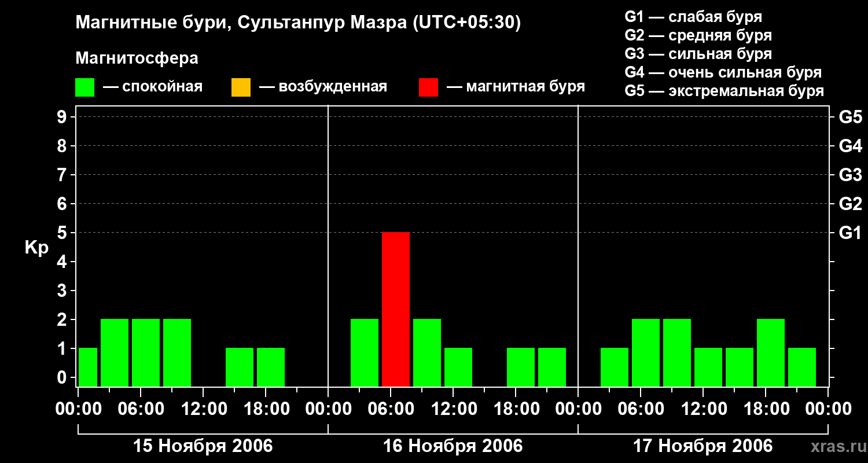Click the 18:00 time label above 15 Ноября
Image resolution: width=868 pixels, height=463 pixels.
pyautogui.click(x=266, y=409)
